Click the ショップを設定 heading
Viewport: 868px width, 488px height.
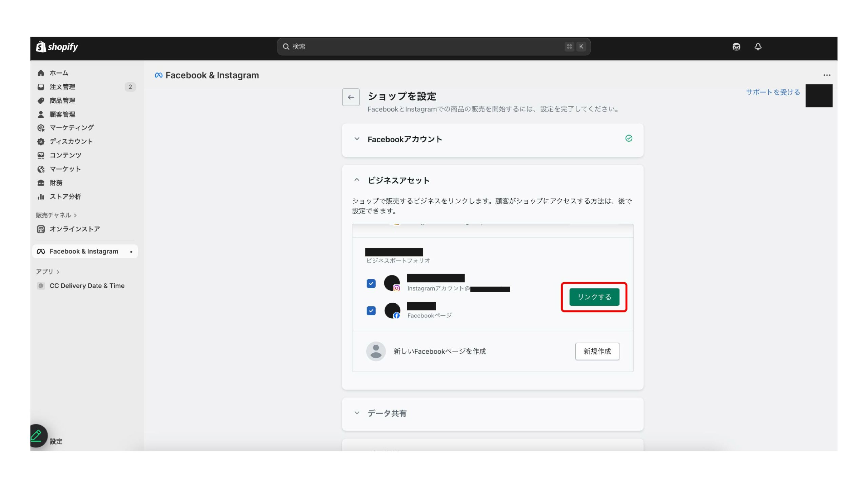[x=402, y=96]
